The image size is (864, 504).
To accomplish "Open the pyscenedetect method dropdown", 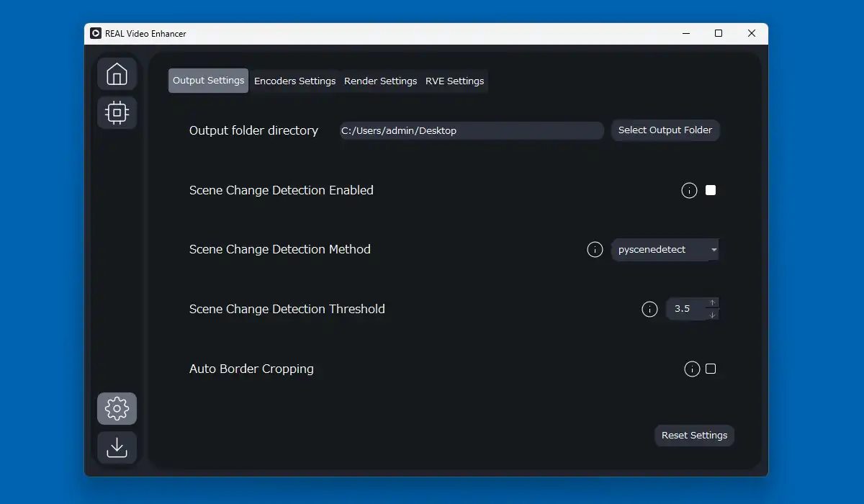I will [665, 250].
